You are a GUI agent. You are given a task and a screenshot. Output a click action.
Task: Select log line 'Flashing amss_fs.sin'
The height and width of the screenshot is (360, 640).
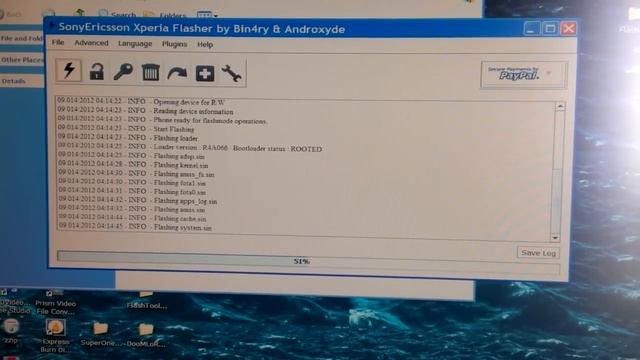click(x=136, y=173)
